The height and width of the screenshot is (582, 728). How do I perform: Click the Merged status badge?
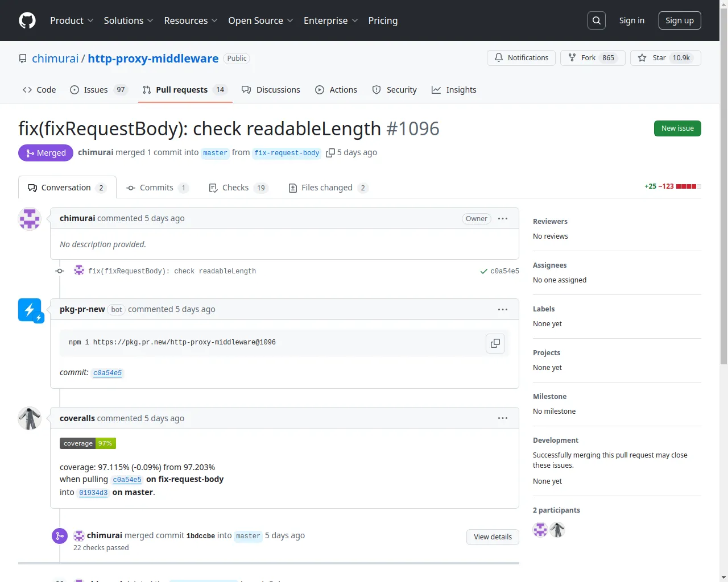coord(45,153)
